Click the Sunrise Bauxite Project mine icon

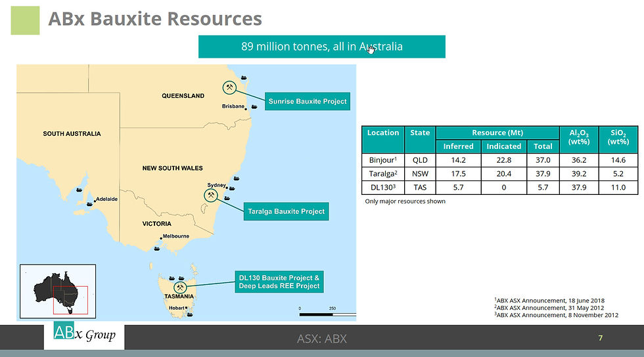[x=229, y=87]
